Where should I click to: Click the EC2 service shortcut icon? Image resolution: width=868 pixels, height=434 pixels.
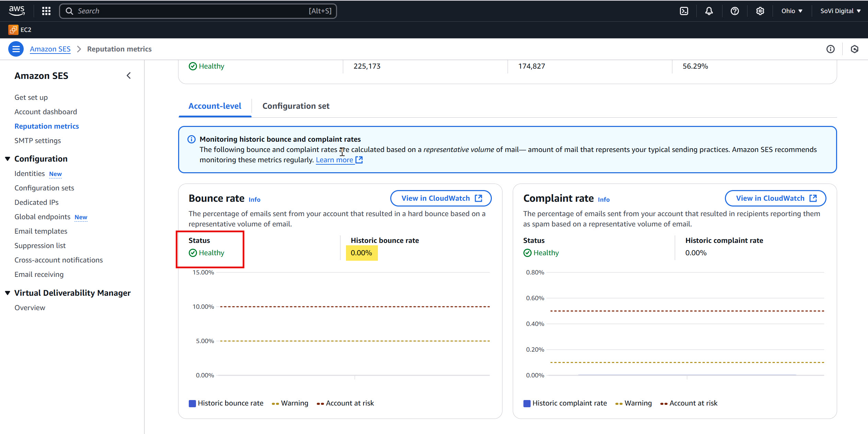click(x=13, y=30)
